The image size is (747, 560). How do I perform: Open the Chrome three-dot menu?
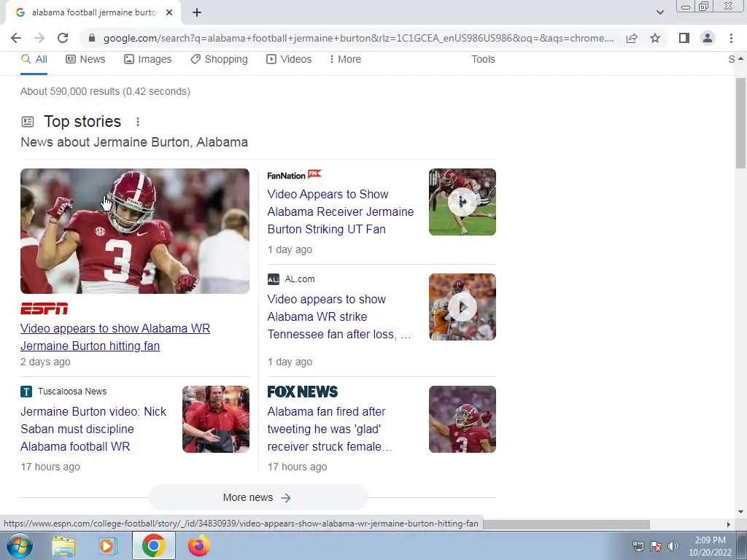pyautogui.click(x=731, y=38)
